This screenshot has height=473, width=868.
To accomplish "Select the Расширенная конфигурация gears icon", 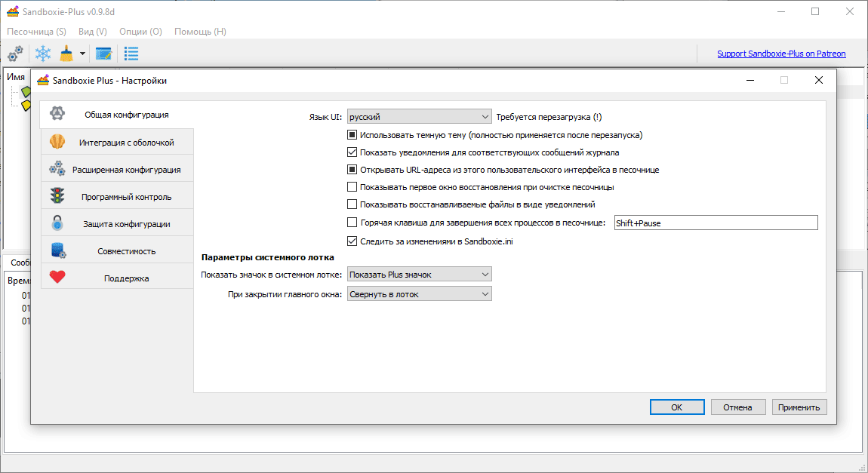I will [x=57, y=169].
